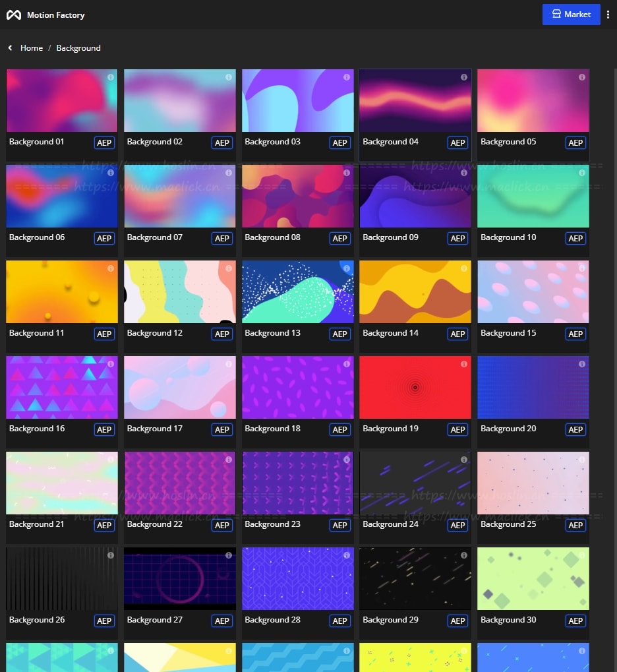Select the Background 27 retro grid thumbnail
617x672 pixels.
tap(180, 578)
